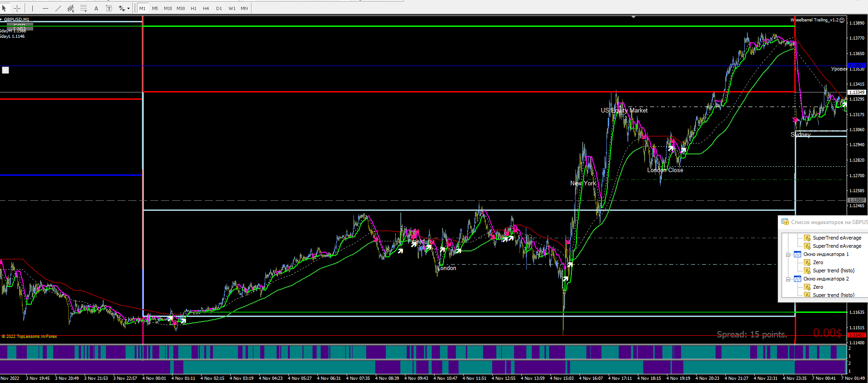The width and height of the screenshot is (868, 383).
Task: Switch chart to W1 timeframe
Action: click(x=232, y=8)
